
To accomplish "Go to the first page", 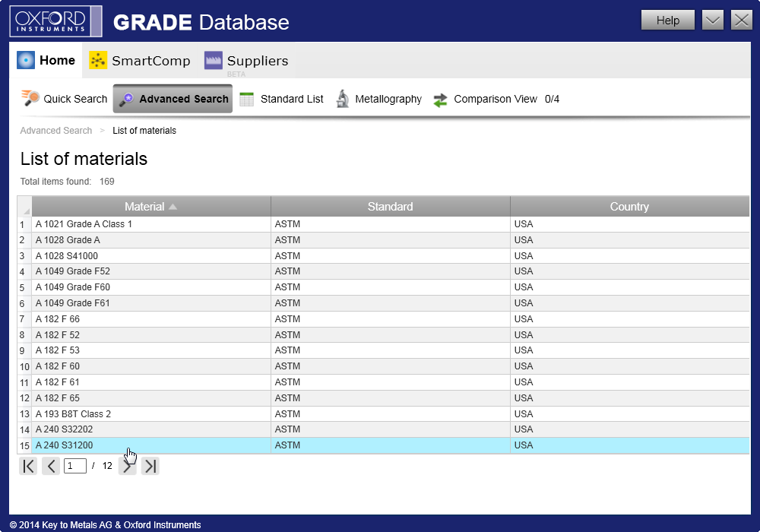I will (x=28, y=466).
